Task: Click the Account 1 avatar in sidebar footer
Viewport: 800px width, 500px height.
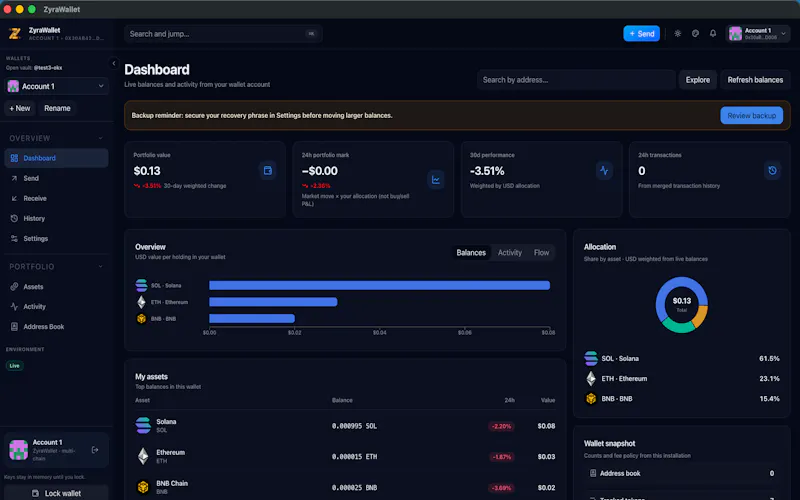Action: click(19, 450)
